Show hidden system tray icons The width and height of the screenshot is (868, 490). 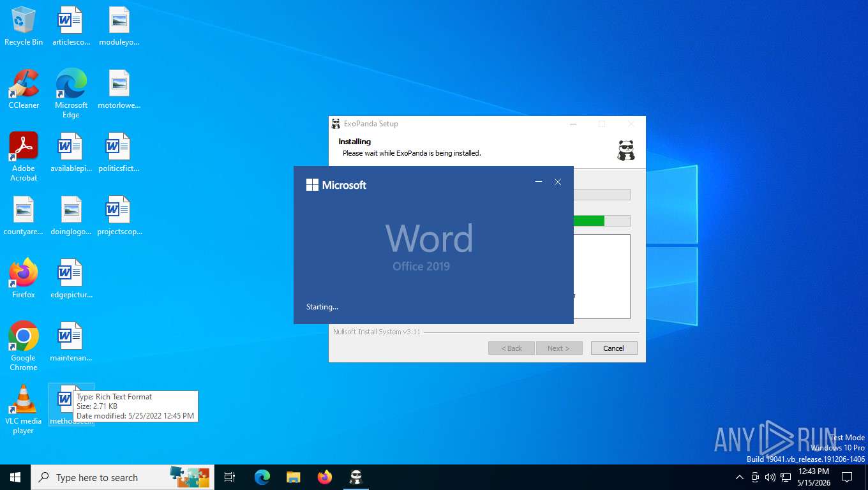[740, 477]
